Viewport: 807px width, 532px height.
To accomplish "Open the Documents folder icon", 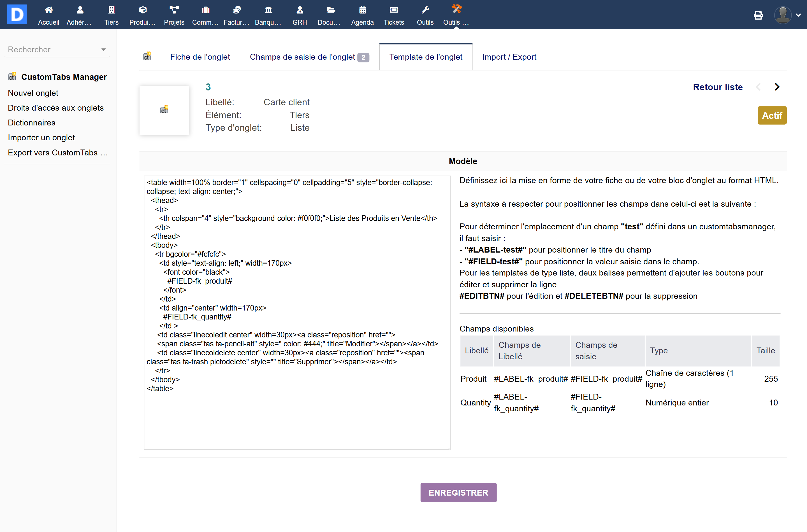I will tap(331, 10).
